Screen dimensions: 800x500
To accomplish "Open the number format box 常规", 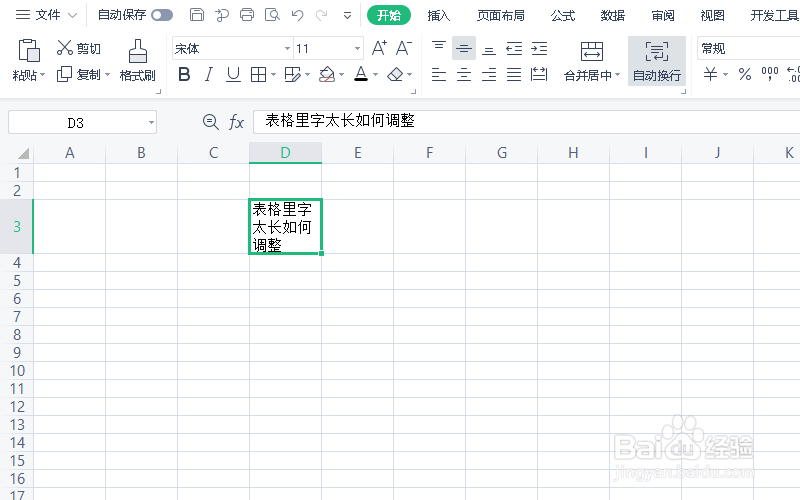I will pyautogui.click(x=748, y=48).
